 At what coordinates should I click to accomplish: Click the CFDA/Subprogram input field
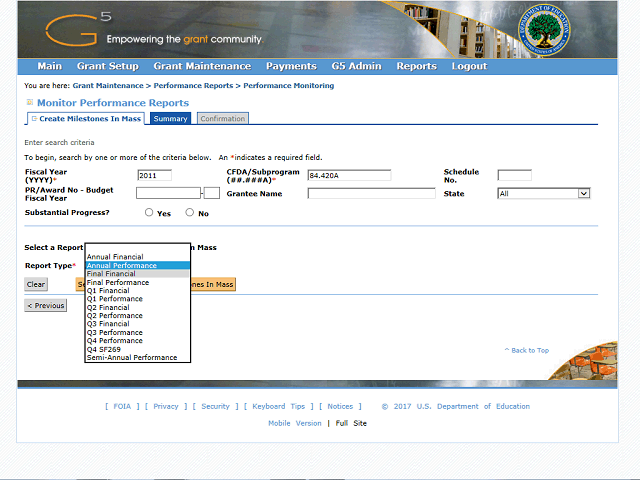349,175
